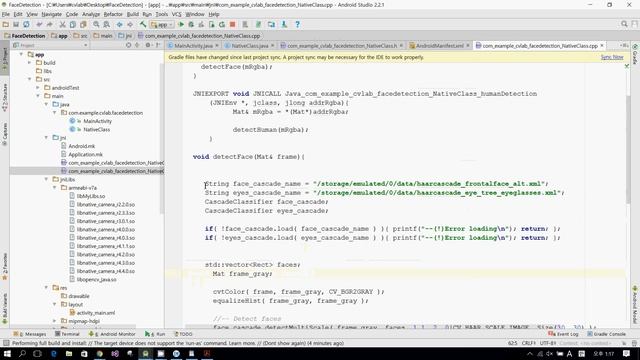Click the Debug app bug icon
Image resolution: width=640 pixels, height=360 pixels.
(x=191, y=24)
